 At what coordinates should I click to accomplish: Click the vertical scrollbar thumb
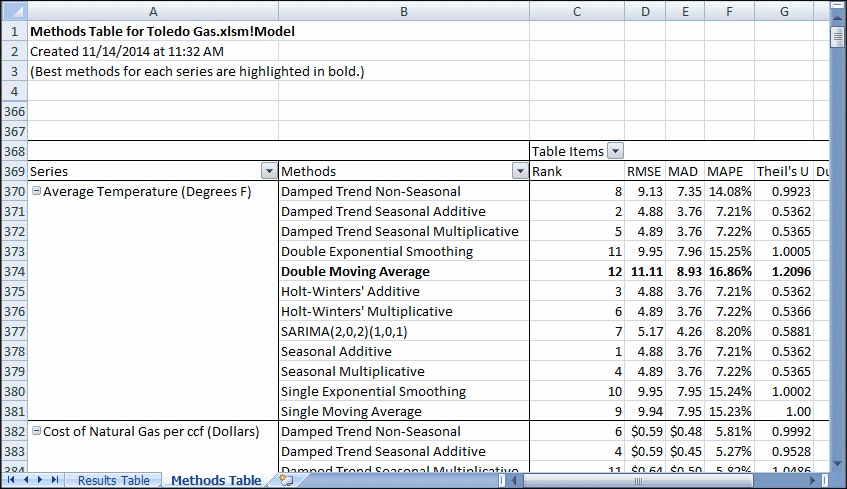tap(837, 37)
